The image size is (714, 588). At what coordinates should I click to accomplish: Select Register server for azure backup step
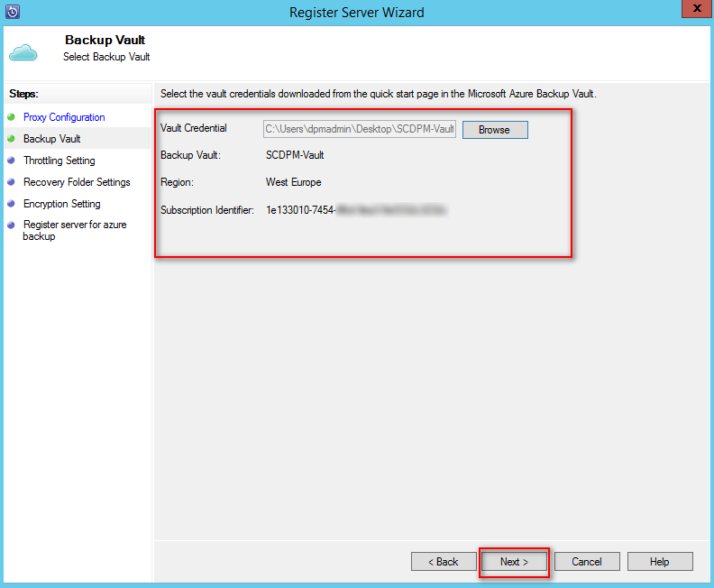point(75,231)
